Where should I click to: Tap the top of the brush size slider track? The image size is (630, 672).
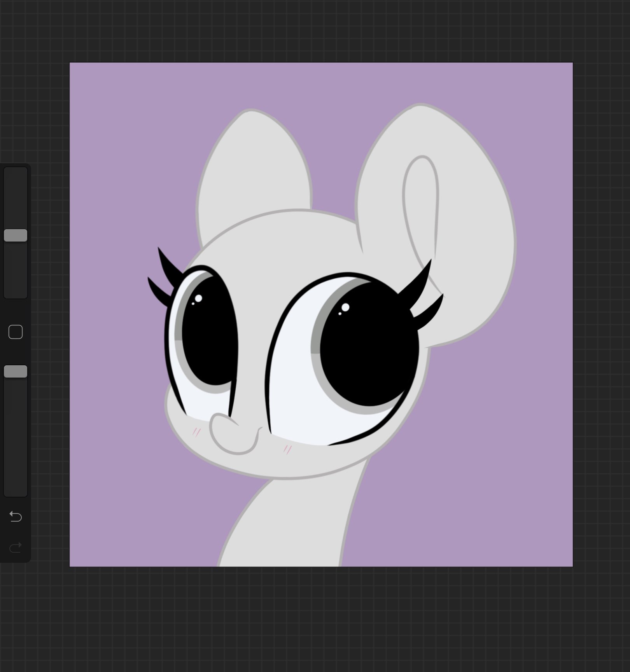pyautogui.click(x=16, y=175)
